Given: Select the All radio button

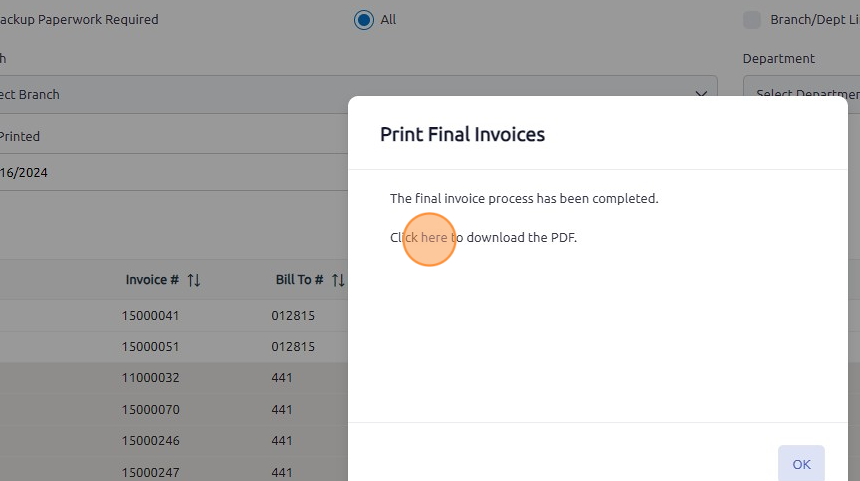Looking at the screenshot, I should click(x=364, y=20).
